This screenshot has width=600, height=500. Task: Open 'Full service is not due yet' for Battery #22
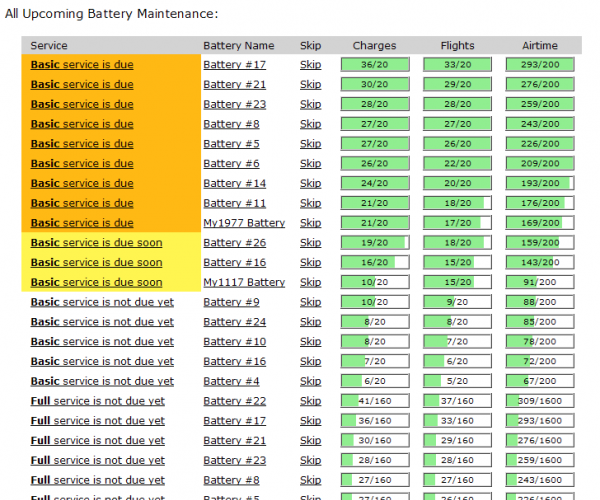tap(98, 401)
